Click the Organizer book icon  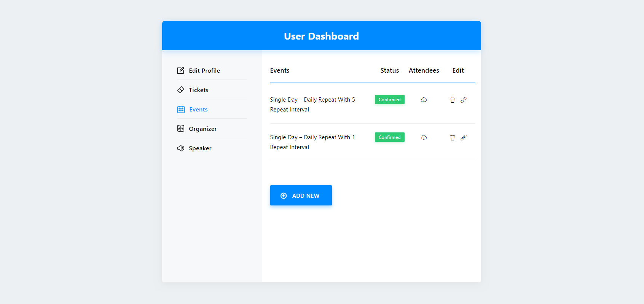point(181,129)
